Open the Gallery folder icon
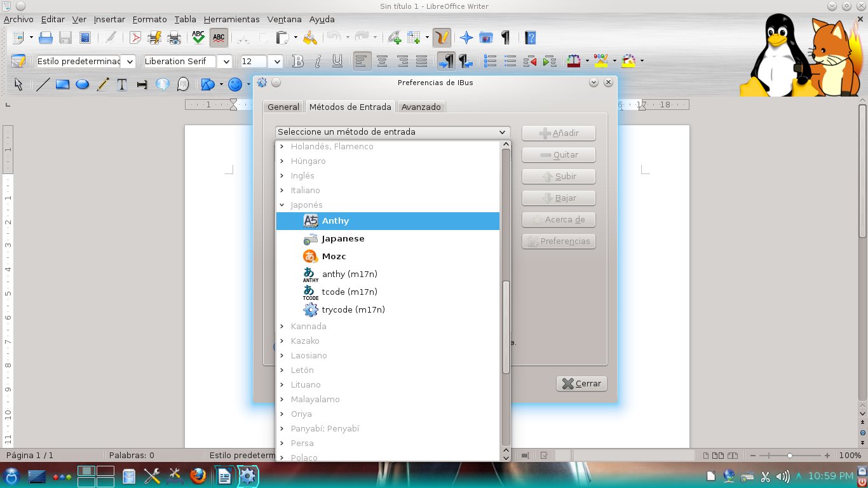 [486, 37]
